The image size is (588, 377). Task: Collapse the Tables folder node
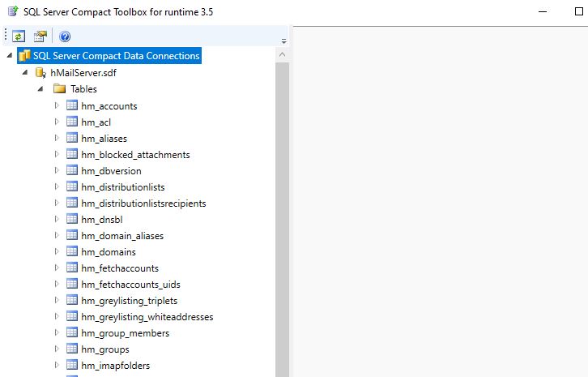pos(40,88)
